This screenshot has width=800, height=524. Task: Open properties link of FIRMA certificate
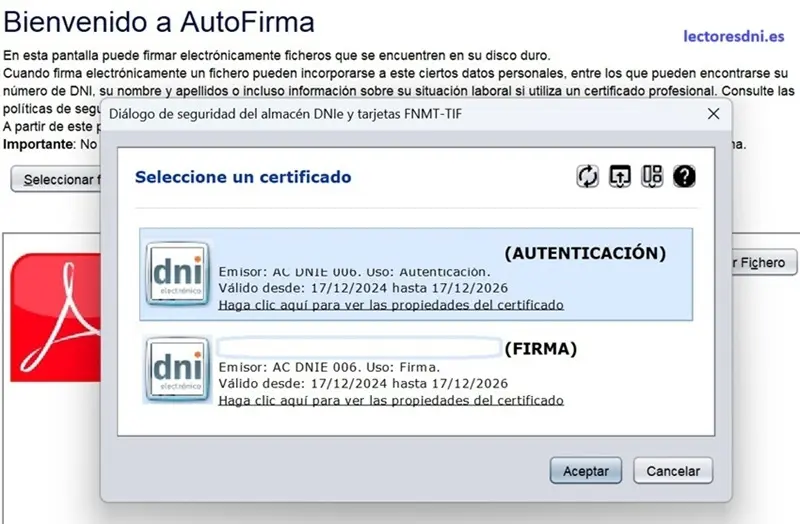click(391, 400)
